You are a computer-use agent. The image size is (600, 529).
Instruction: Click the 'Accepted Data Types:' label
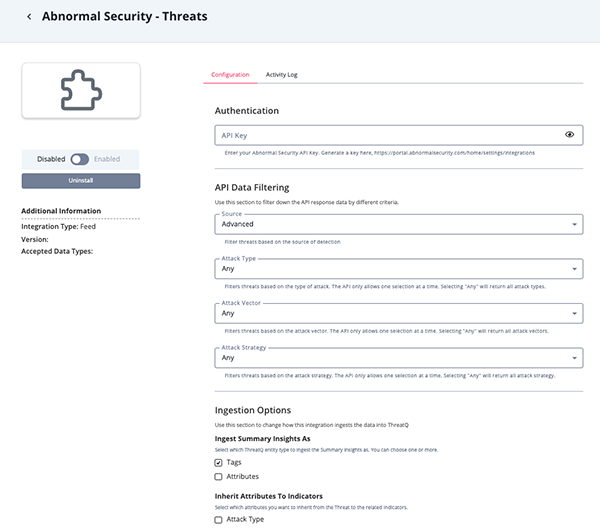(57, 251)
